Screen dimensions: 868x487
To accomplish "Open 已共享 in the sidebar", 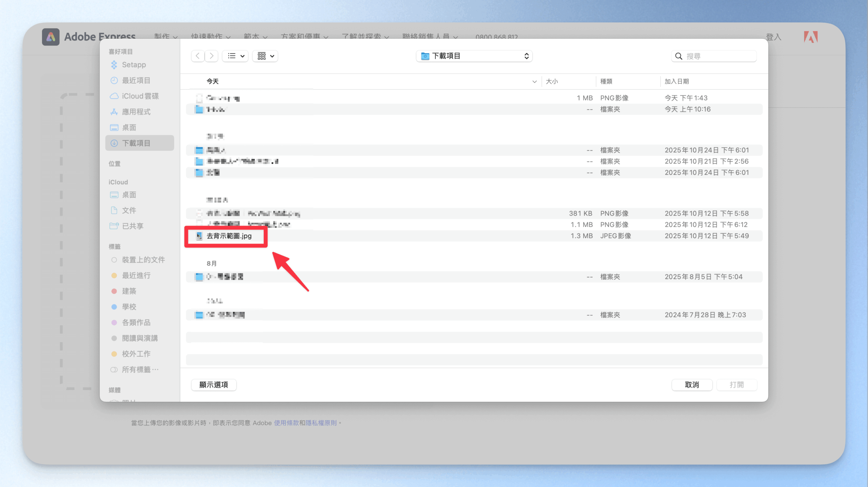I will click(132, 226).
